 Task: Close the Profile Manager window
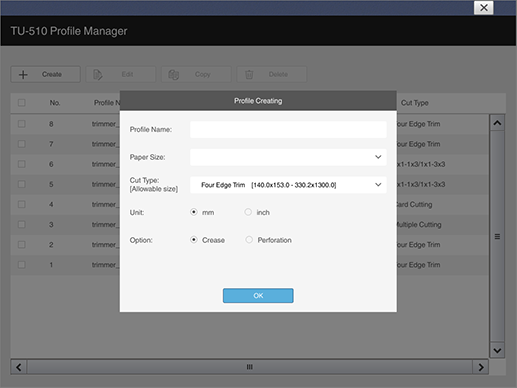pyautogui.click(x=484, y=8)
